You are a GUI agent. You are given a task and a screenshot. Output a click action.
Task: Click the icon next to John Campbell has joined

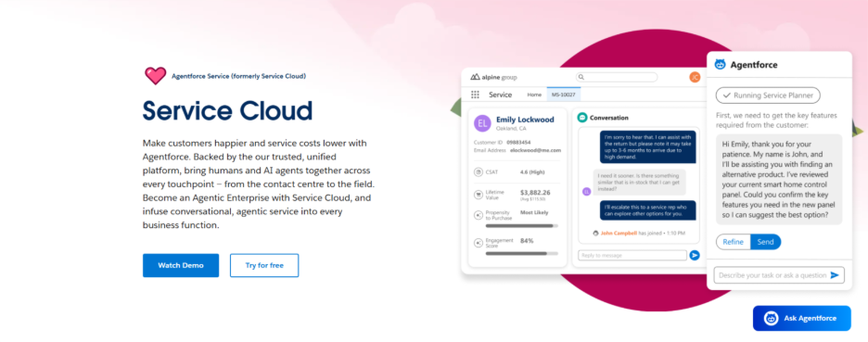coord(595,233)
